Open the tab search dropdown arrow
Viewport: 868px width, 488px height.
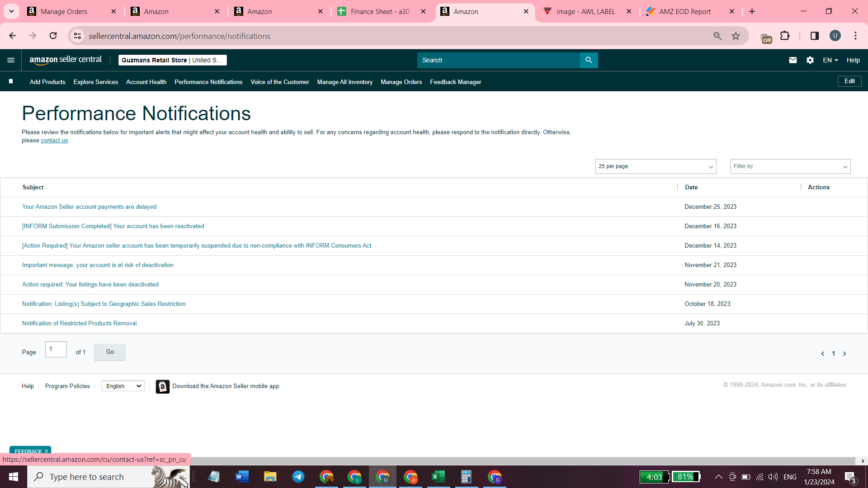(11, 11)
